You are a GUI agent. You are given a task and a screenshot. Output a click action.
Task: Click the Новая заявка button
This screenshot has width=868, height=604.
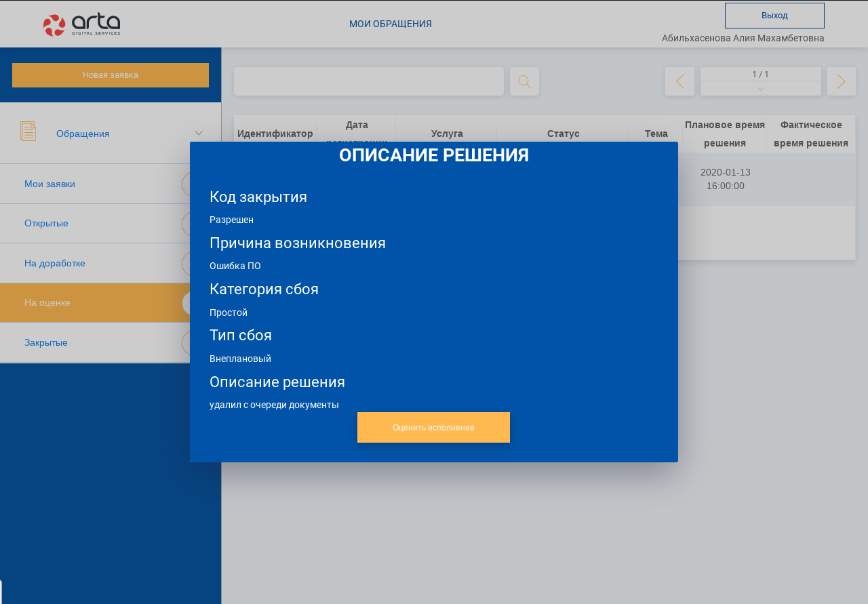click(x=111, y=75)
